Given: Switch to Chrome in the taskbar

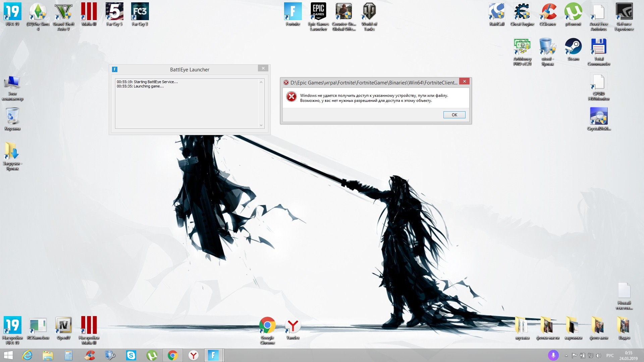Looking at the screenshot, I should (173, 355).
